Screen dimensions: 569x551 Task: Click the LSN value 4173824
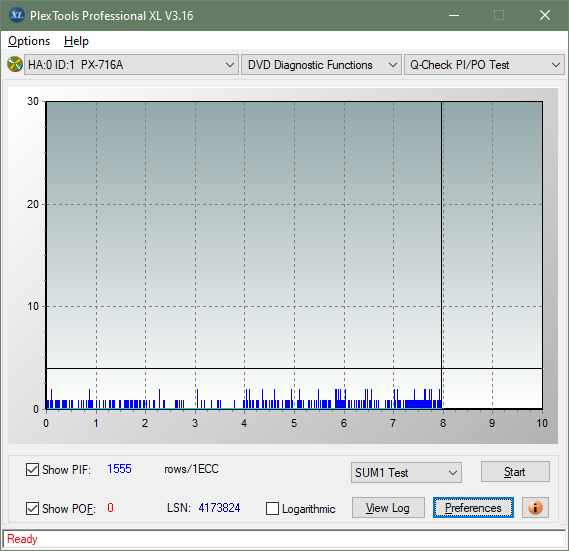coord(219,508)
